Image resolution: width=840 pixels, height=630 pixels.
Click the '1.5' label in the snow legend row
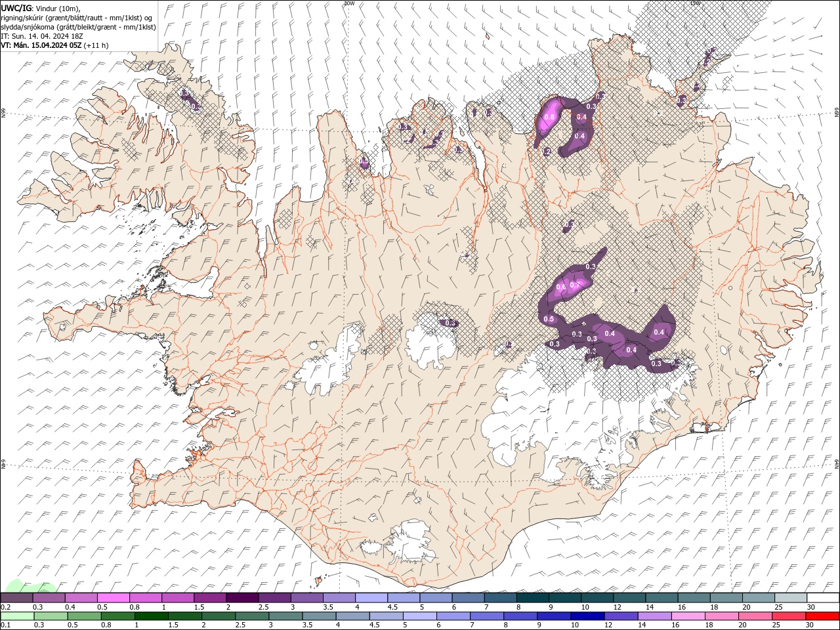click(x=199, y=607)
